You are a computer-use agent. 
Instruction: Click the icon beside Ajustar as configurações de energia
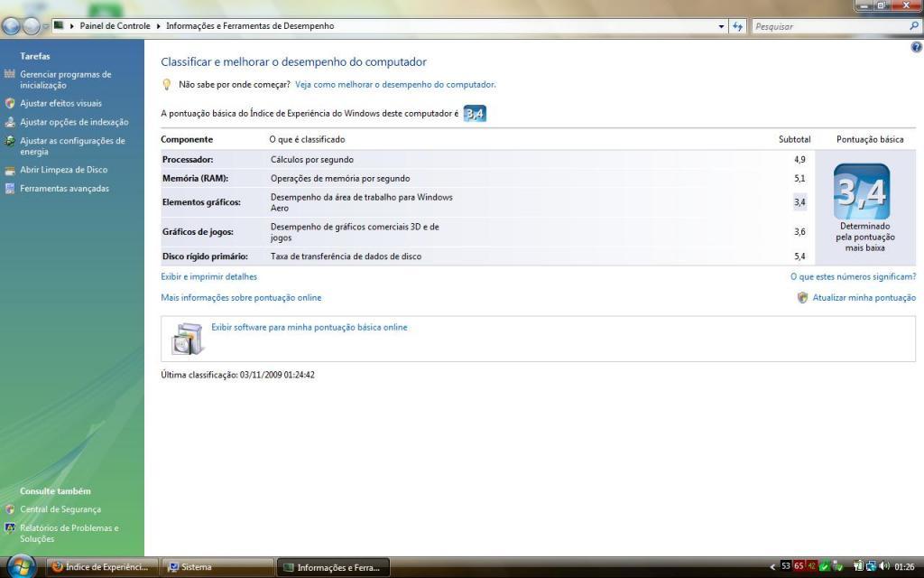(x=9, y=141)
